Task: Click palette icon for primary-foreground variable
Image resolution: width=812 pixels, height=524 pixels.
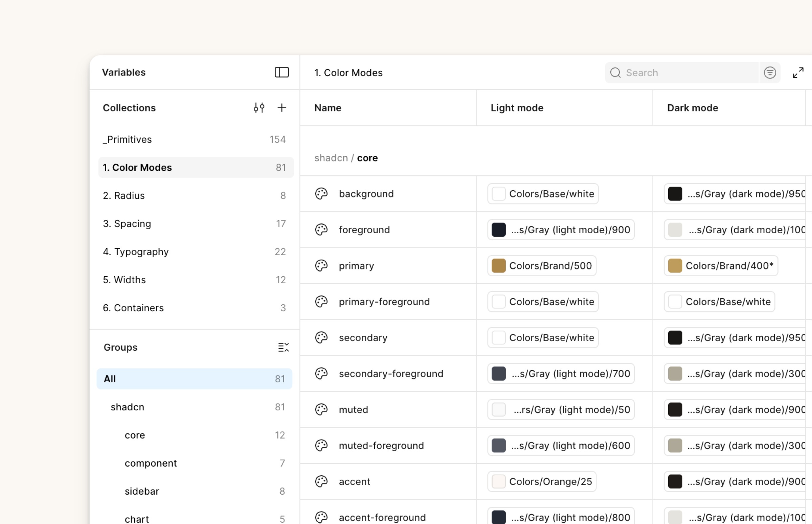Action: pos(321,302)
